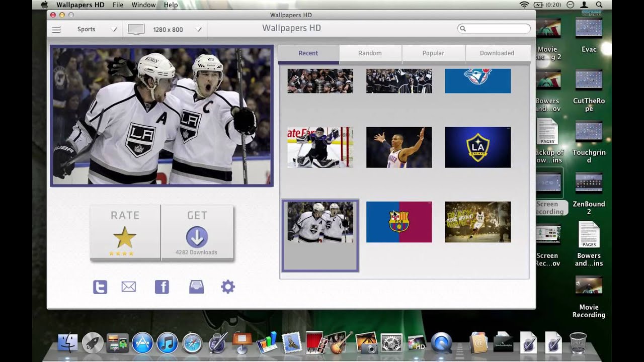Open the App Store dock icon
This screenshot has height=362, width=644.
pyautogui.click(x=142, y=343)
